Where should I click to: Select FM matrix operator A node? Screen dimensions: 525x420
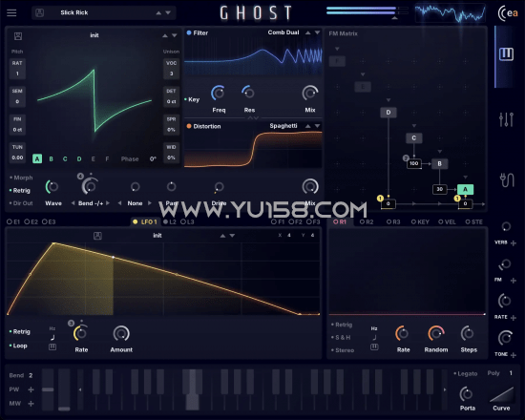click(x=465, y=189)
